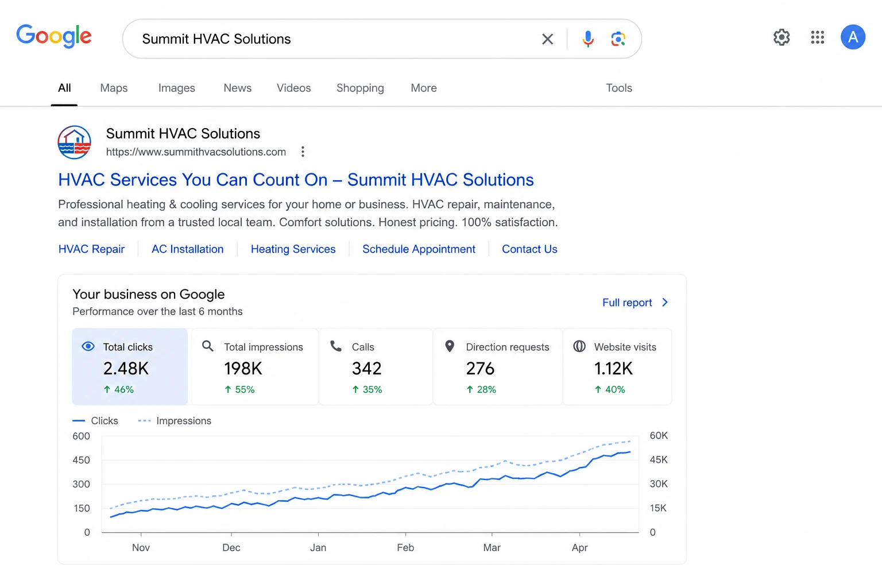The height and width of the screenshot is (588, 882).
Task: Switch to the Videos tab
Action: click(x=293, y=88)
